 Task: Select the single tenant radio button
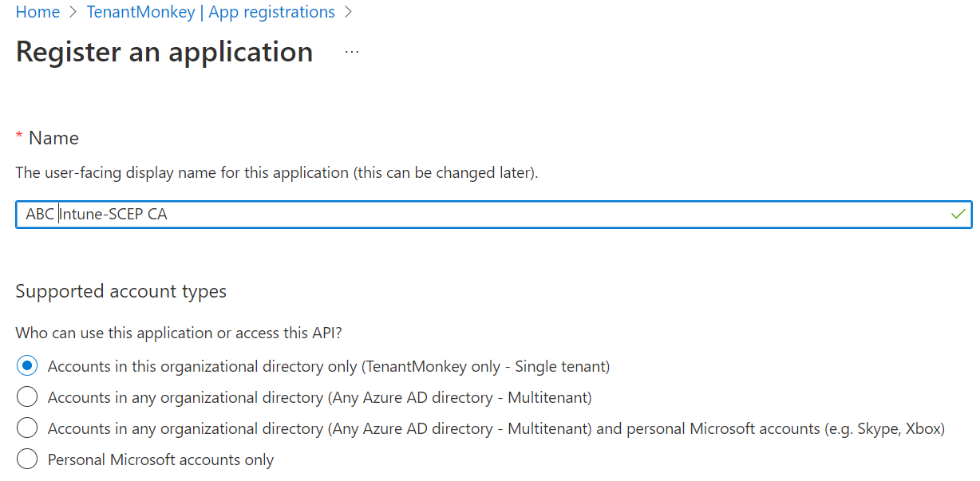27,366
